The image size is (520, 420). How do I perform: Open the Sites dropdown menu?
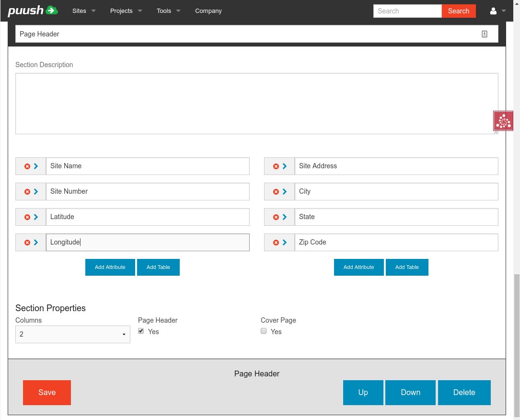coord(84,11)
